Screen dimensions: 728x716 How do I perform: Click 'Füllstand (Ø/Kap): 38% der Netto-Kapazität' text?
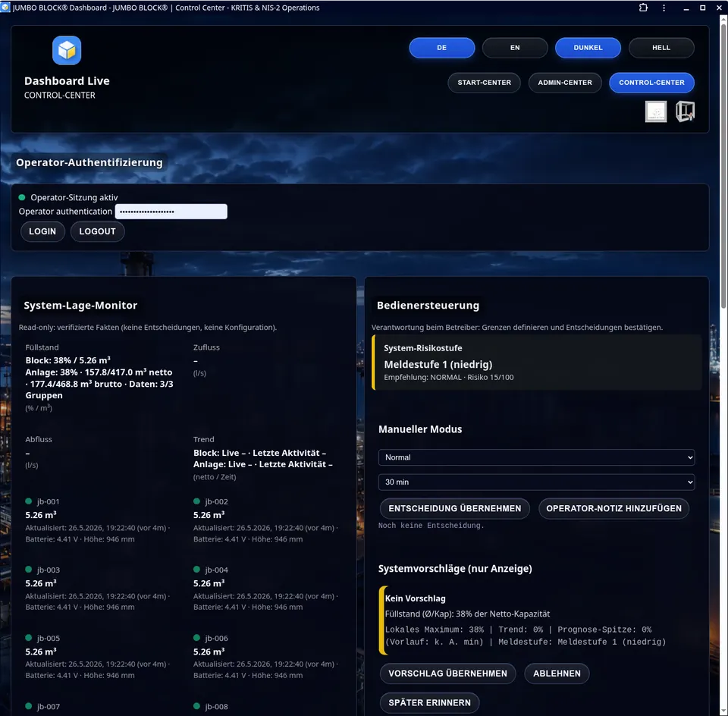467,614
